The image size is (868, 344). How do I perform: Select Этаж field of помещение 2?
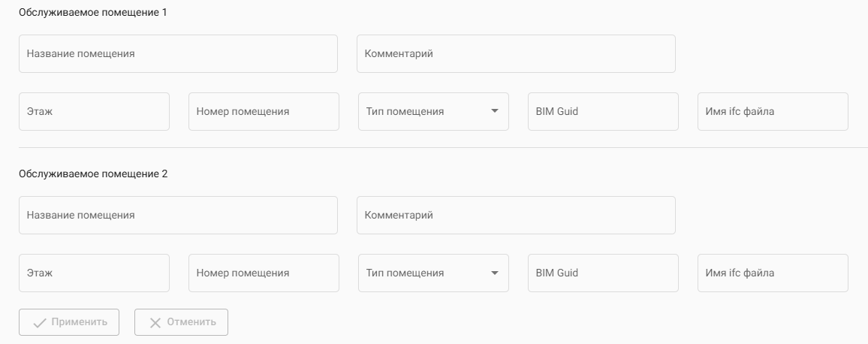click(94, 273)
